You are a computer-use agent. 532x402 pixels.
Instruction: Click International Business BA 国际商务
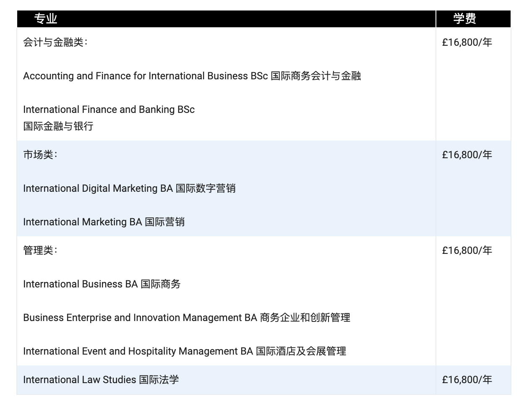[102, 284]
